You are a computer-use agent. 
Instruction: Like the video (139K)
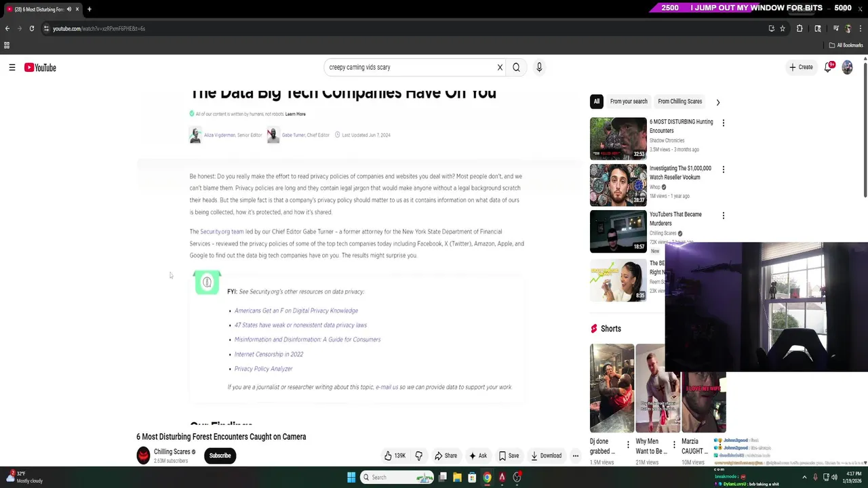click(395, 456)
